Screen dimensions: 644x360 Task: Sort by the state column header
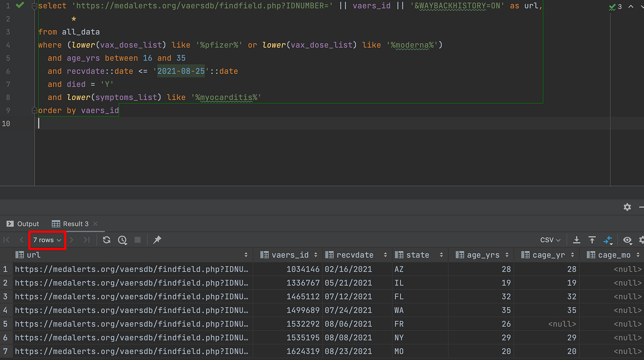(x=420, y=255)
